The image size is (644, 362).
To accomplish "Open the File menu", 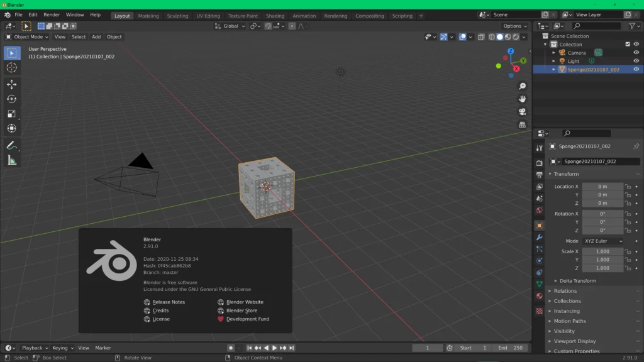I will click(18, 15).
